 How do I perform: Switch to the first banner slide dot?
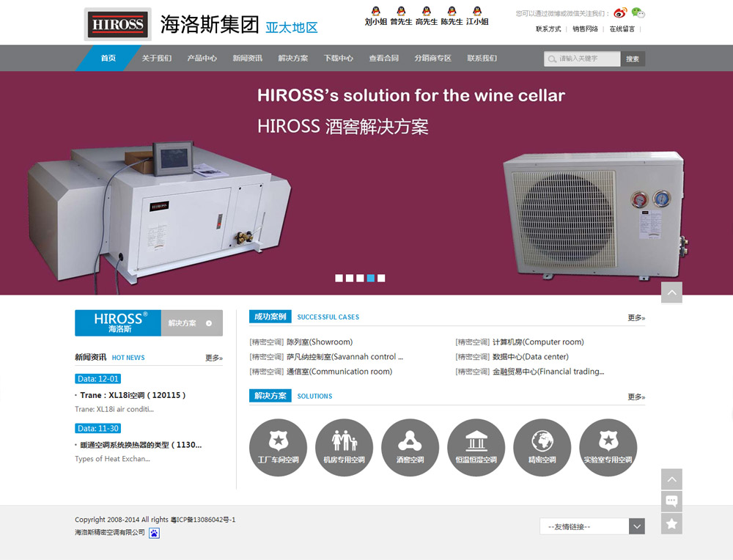tap(339, 278)
